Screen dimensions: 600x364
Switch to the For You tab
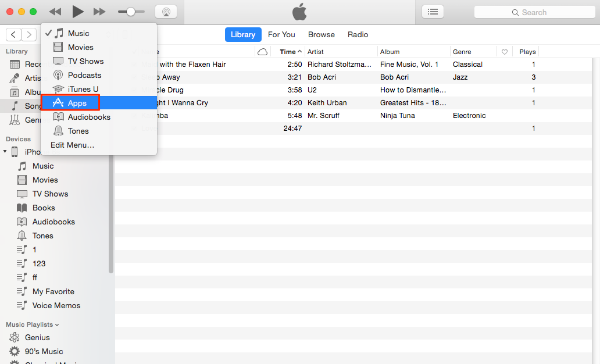281,34
